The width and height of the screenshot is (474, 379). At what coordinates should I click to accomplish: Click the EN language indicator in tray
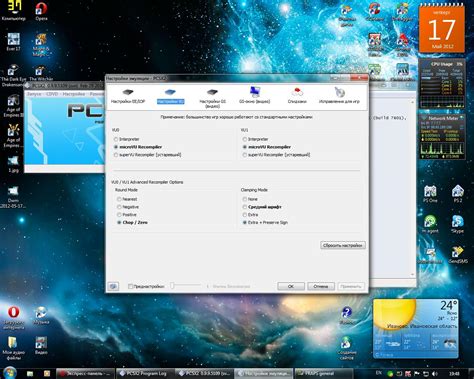pos(379,373)
